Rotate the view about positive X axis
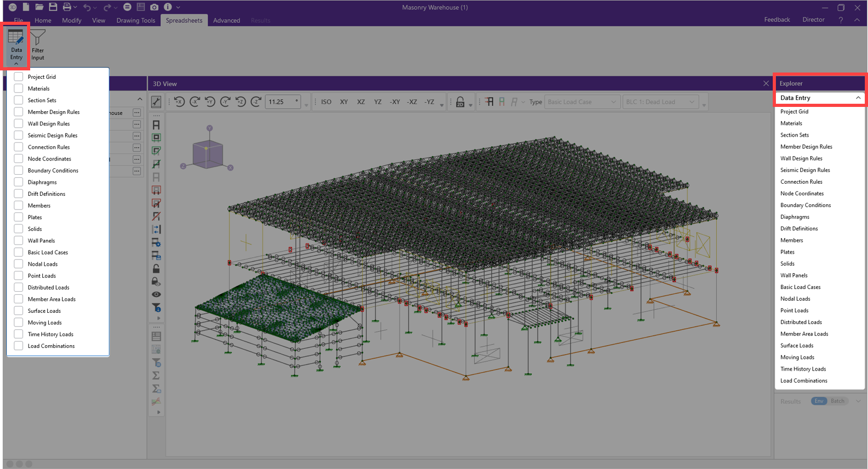 tap(179, 102)
